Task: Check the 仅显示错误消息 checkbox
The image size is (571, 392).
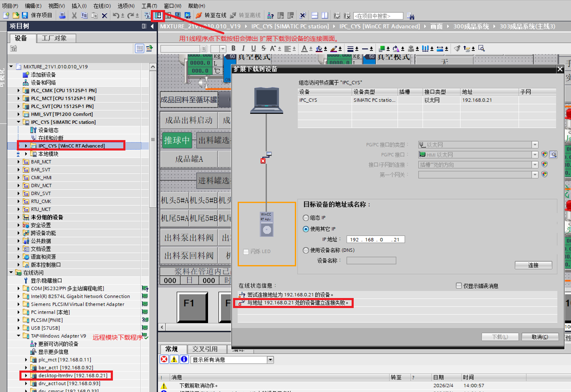Action: tap(458, 286)
